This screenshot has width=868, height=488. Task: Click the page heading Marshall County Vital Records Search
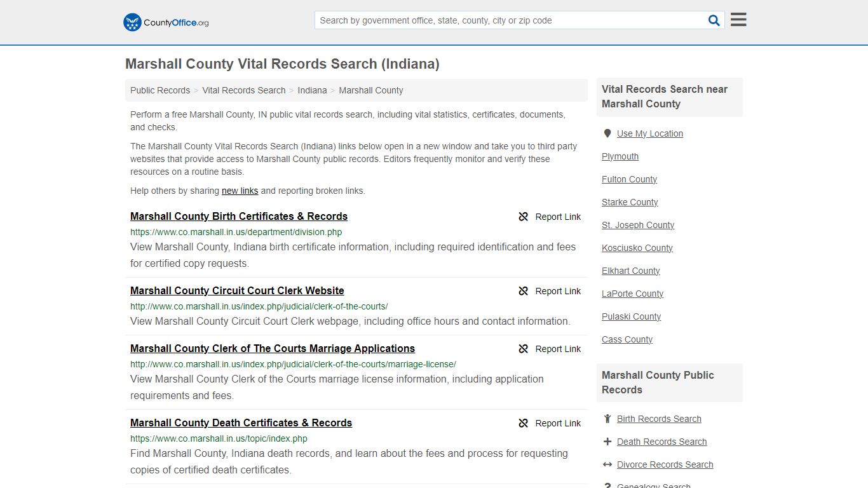pos(282,64)
